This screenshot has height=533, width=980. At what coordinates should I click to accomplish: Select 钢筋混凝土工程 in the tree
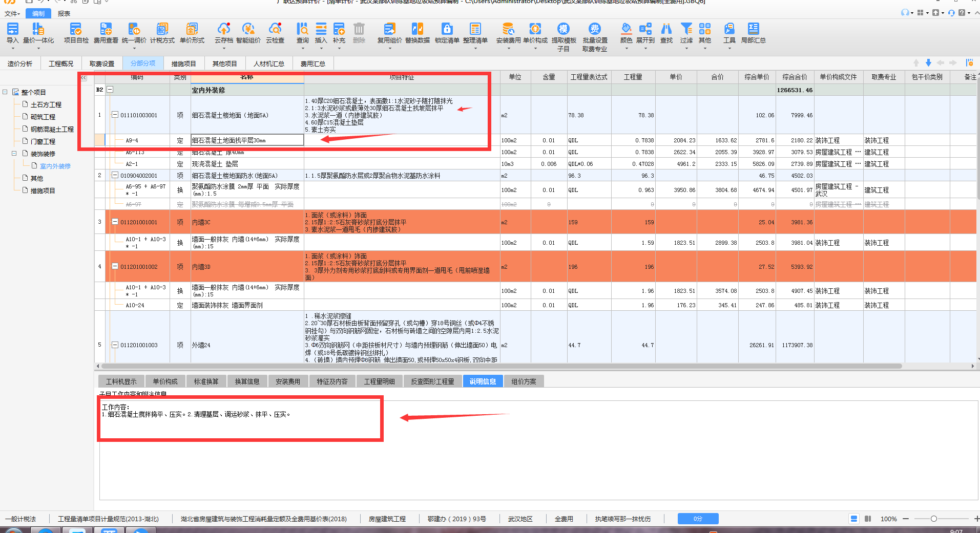click(x=52, y=129)
